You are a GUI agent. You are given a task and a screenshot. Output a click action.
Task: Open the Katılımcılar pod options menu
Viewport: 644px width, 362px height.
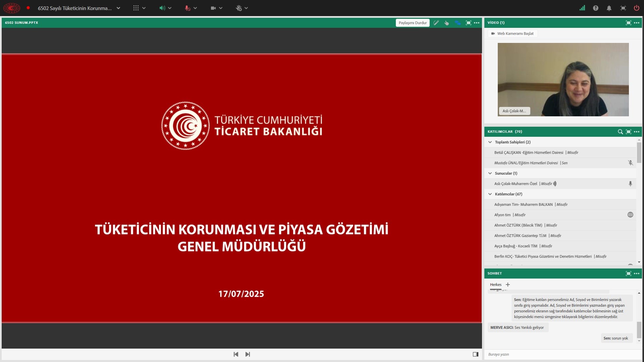click(637, 132)
